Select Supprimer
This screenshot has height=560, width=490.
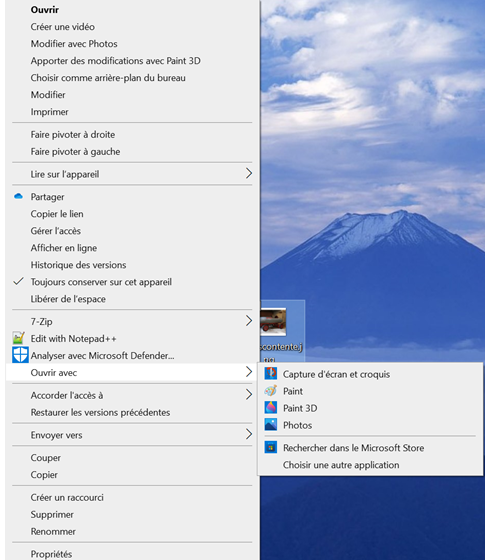coord(132,515)
